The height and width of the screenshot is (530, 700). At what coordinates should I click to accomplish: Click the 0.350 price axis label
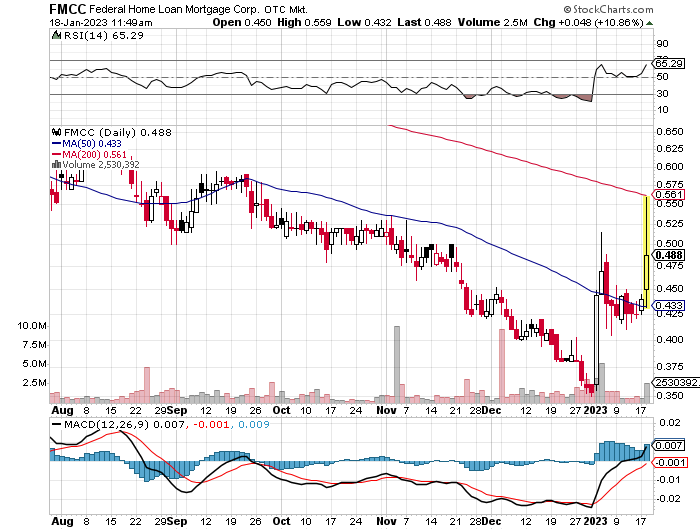click(x=670, y=395)
